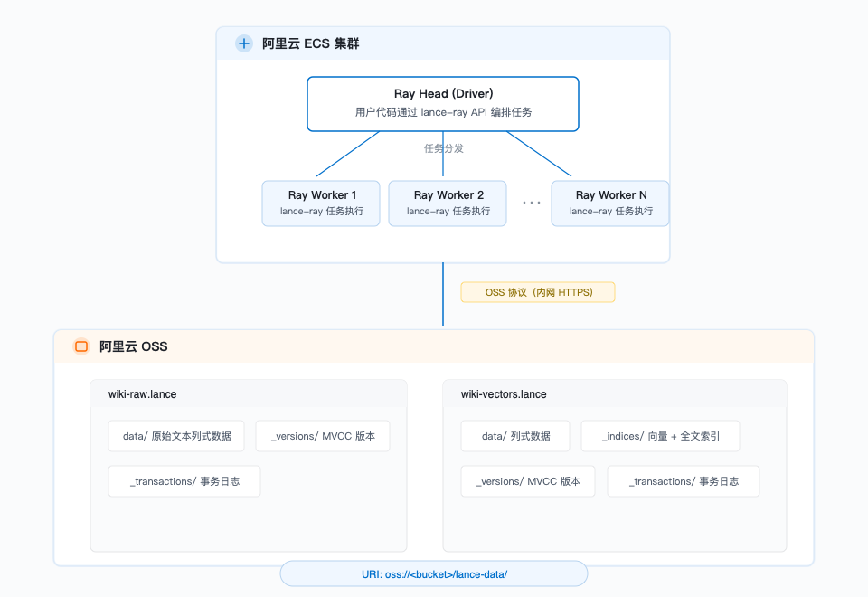This screenshot has width=868, height=597.
Task: Click _versions/ MVCC 版本 in wiki-vectors.lance
Action: (528, 481)
